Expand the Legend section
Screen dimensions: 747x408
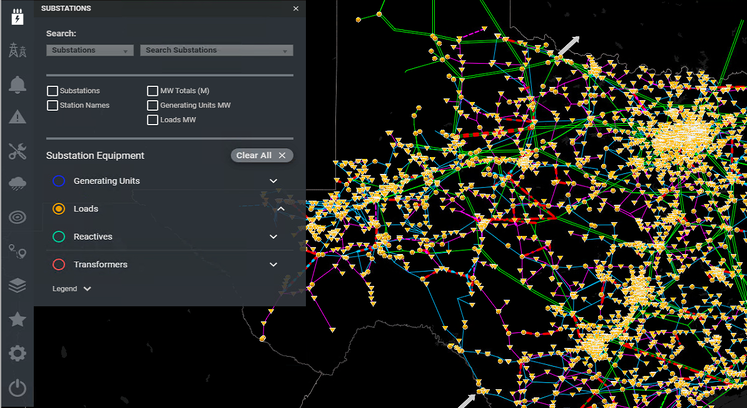tap(72, 288)
